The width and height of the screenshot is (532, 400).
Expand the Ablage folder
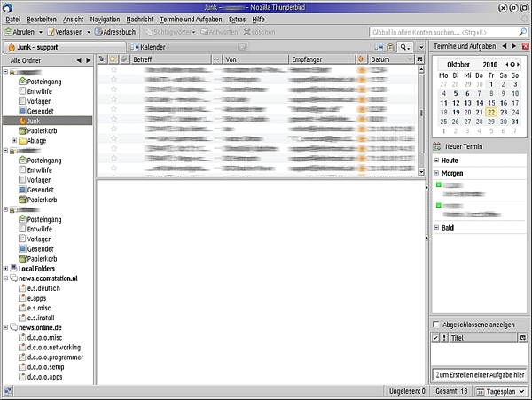(x=13, y=140)
